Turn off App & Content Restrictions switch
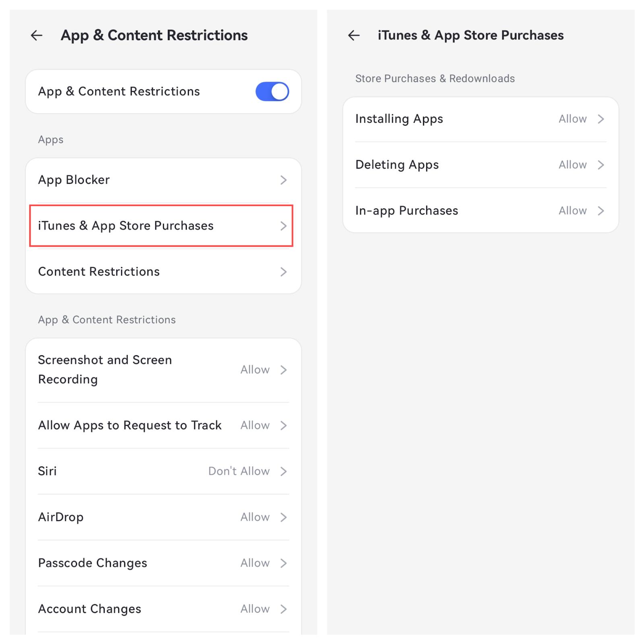 (x=272, y=91)
